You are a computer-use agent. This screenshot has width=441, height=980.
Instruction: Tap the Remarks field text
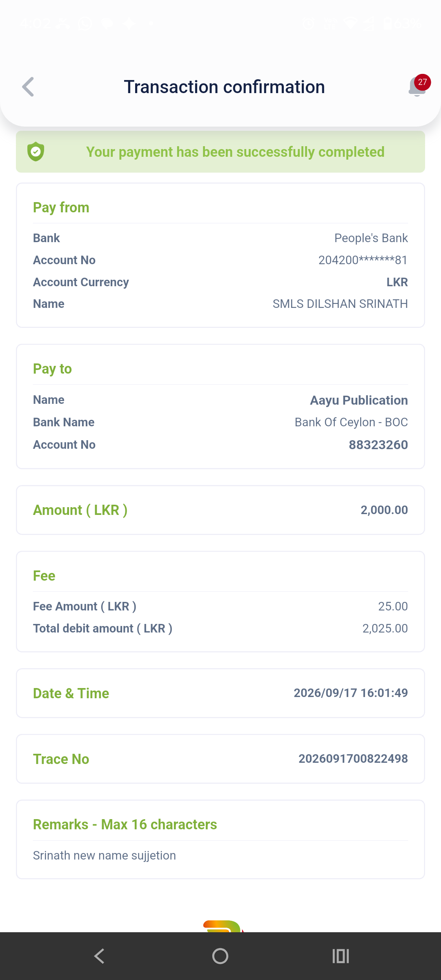click(105, 855)
